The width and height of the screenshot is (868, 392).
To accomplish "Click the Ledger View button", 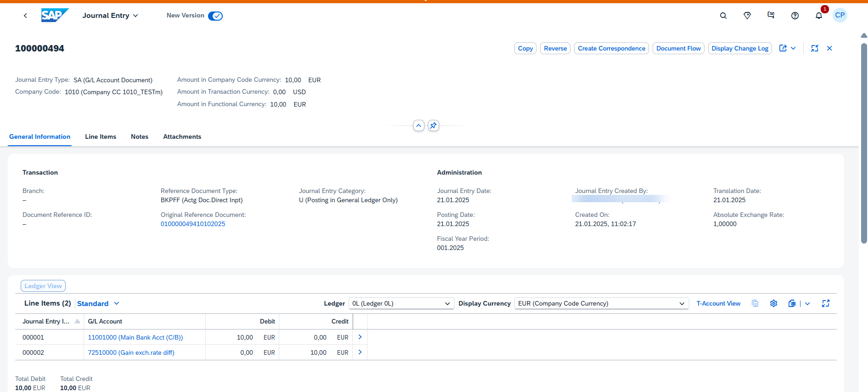I will coord(43,286).
